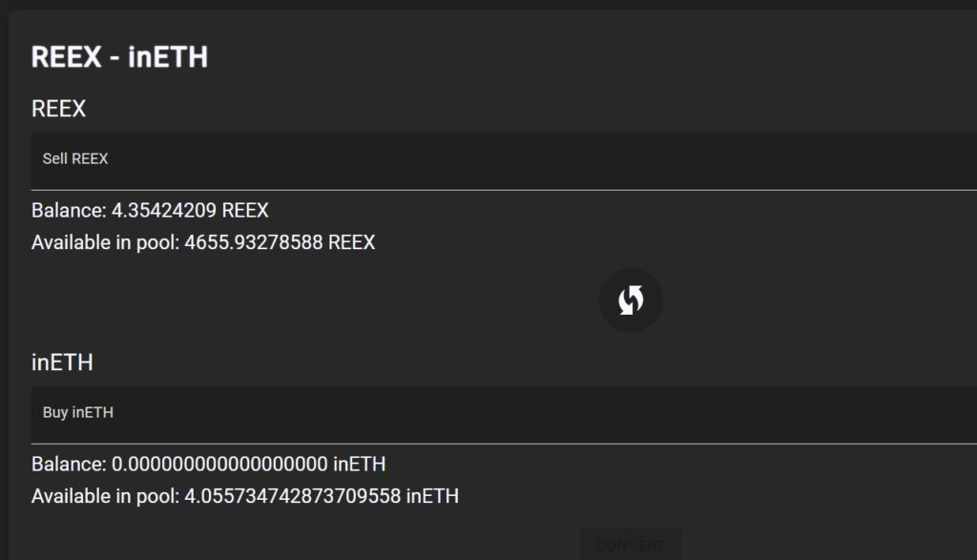Click the word Balance above the CONVERT button
977x560 pixels.
click(69, 464)
